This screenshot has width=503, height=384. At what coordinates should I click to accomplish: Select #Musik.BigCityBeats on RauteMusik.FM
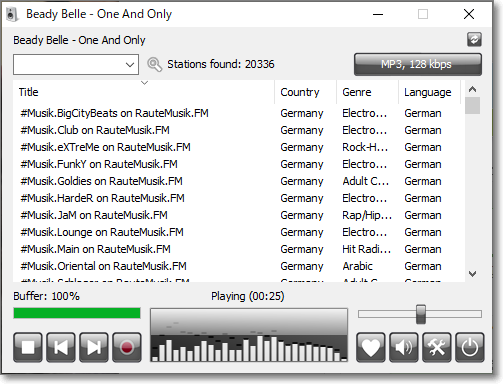(x=114, y=113)
